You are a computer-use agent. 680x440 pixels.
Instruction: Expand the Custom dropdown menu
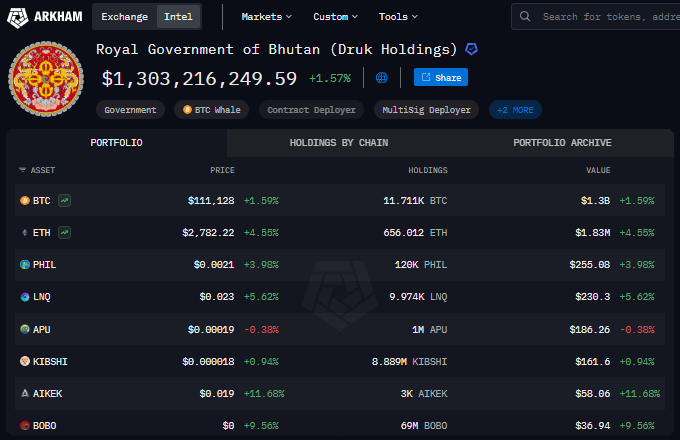pos(335,16)
